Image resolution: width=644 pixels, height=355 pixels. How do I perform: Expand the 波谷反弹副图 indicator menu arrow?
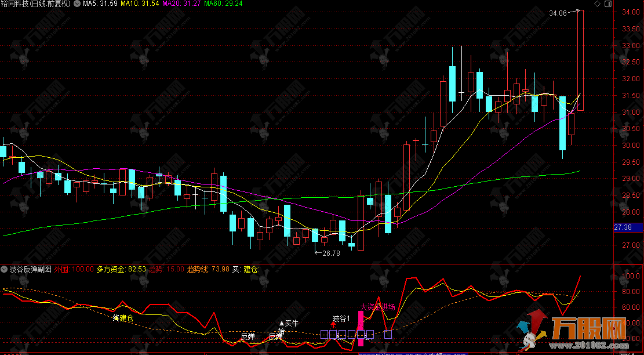tap(5, 269)
